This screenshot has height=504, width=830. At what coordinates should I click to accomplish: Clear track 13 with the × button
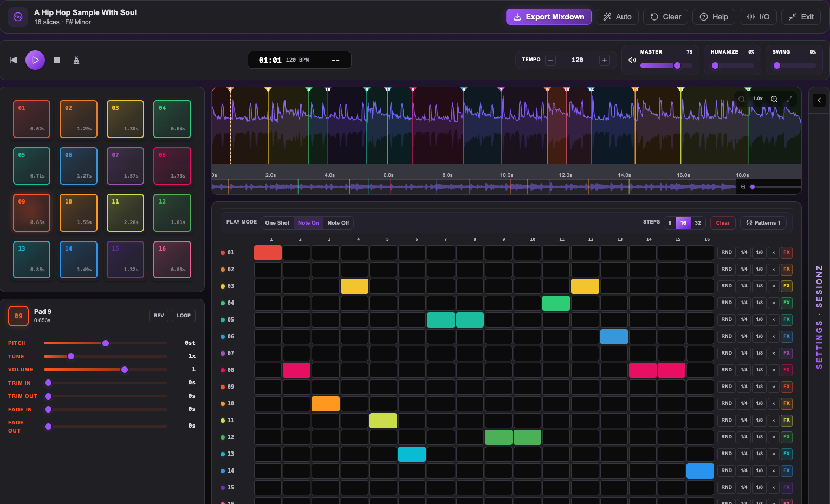click(774, 454)
